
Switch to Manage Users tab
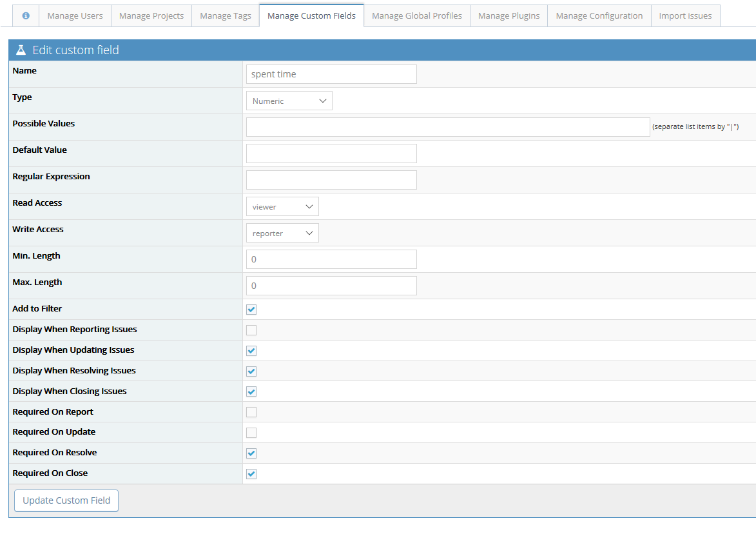(x=75, y=15)
